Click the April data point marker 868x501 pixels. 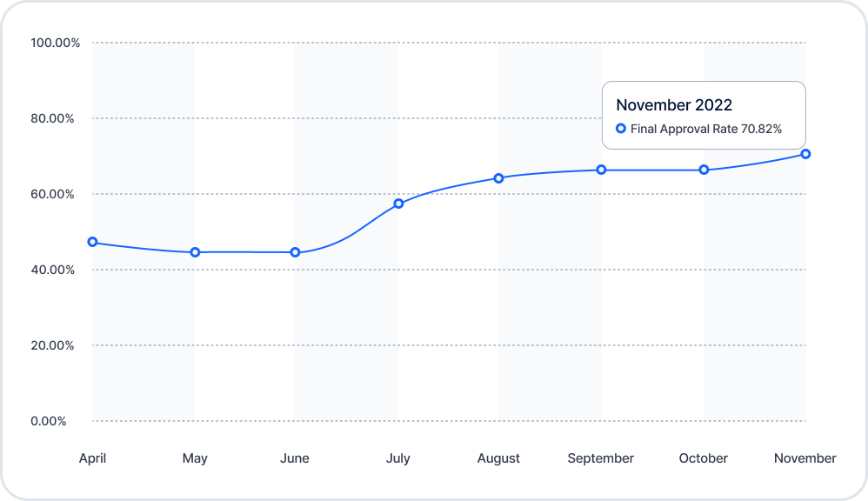pyautogui.click(x=93, y=242)
